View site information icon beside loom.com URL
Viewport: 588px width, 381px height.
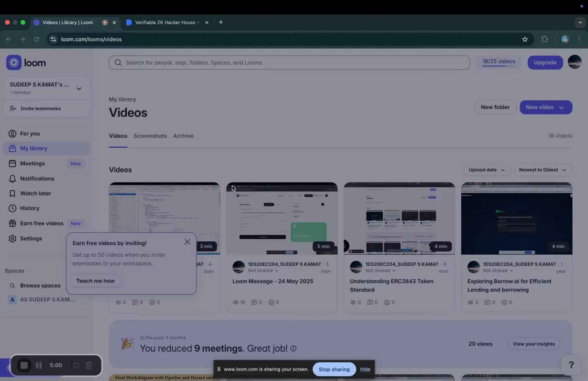point(53,39)
